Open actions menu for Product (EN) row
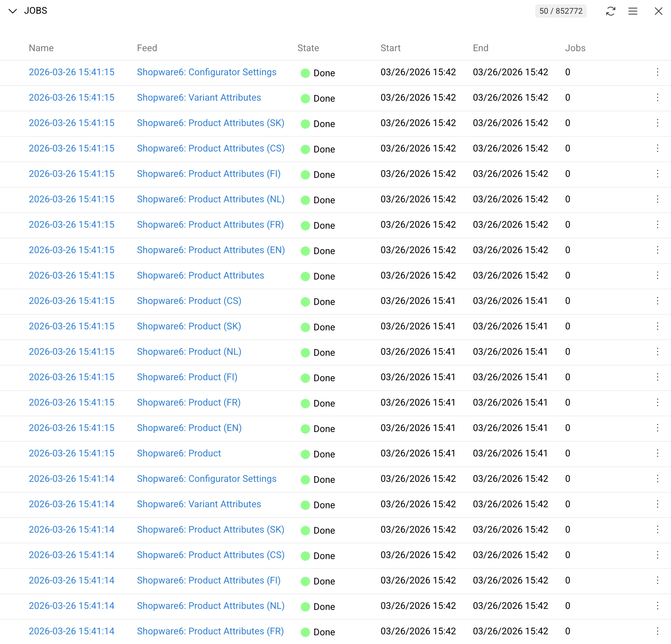 point(657,428)
